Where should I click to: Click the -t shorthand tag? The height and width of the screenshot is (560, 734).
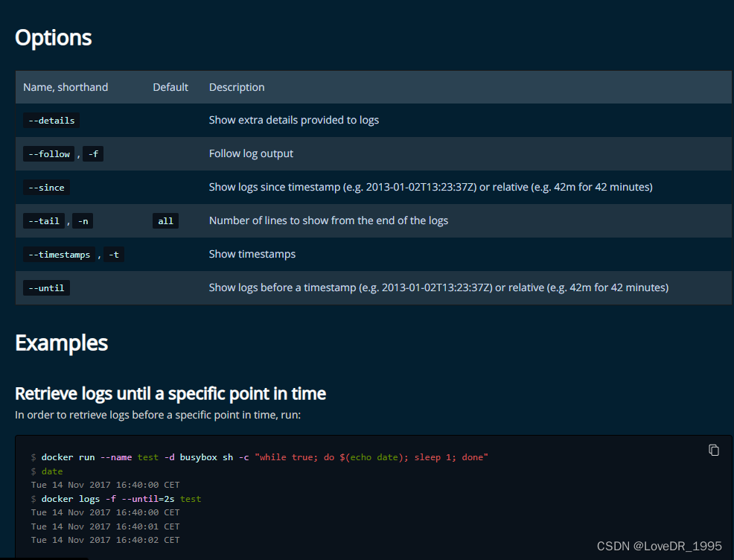coord(113,255)
